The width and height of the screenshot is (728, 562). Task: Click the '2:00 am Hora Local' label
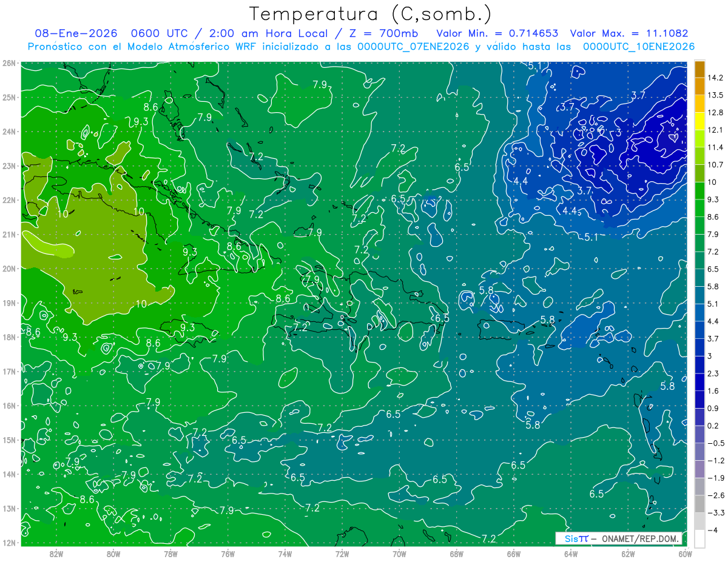[x=270, y=33]
